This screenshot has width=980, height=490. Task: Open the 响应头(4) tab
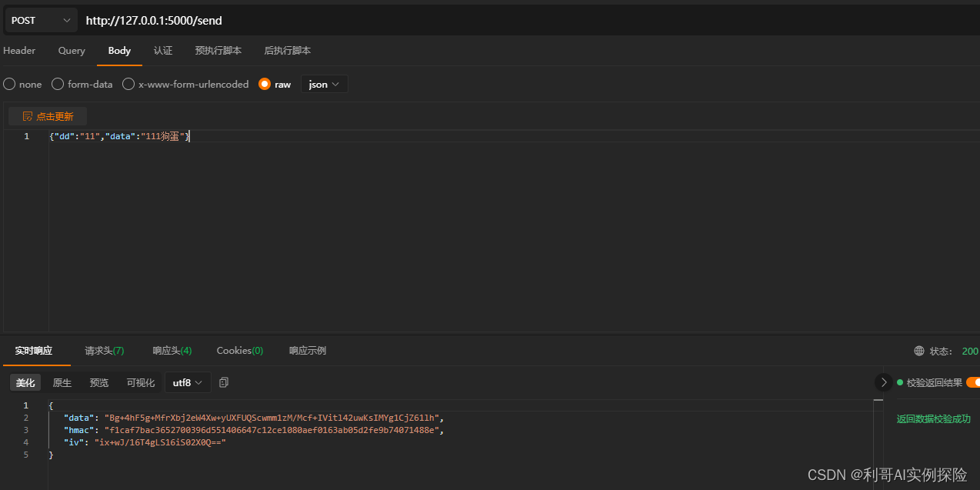[x=172, y=351]
